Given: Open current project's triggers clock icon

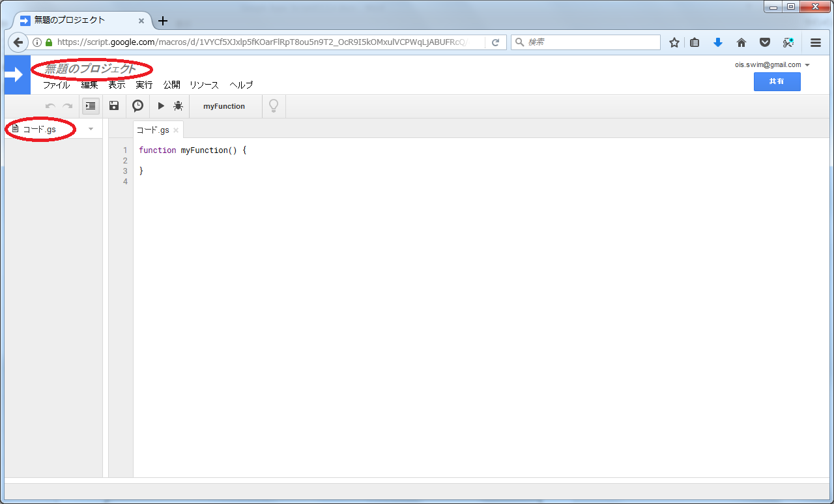Looking at the screenshot, I should pyautogui.click(x=137, y=105).
